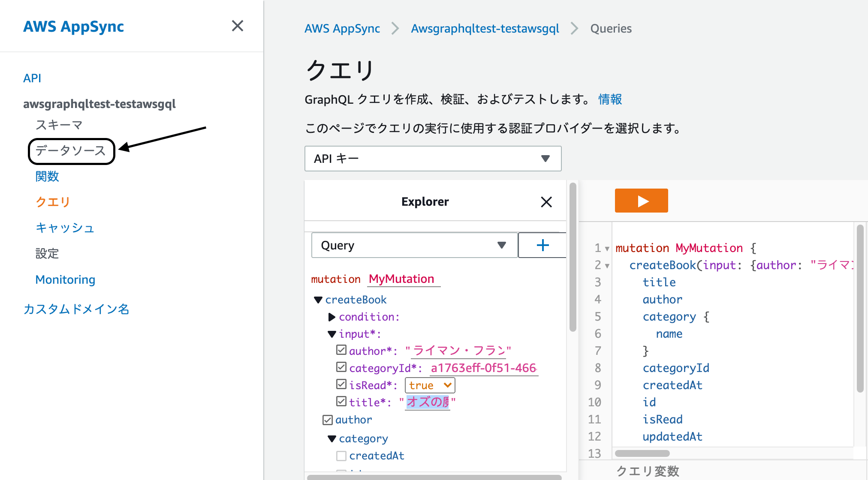Collapse the category field node

coord(332,439)
